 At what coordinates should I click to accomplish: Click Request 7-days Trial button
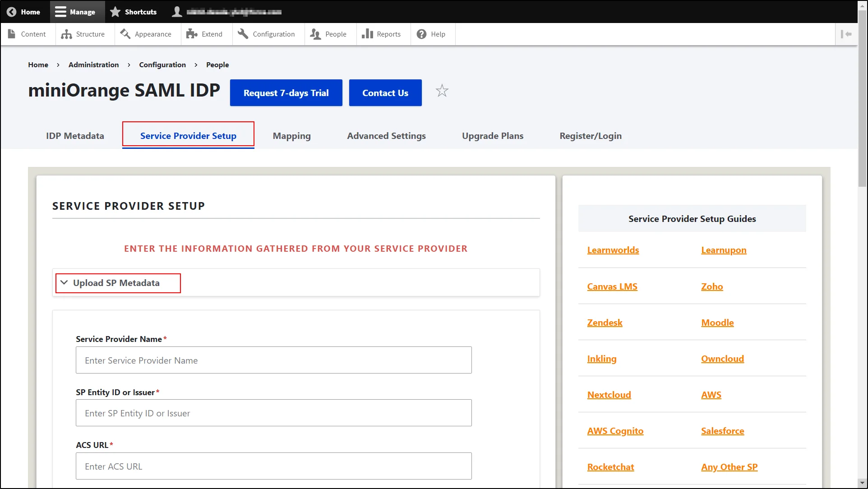pyautogui.click(x=286, y=93)
